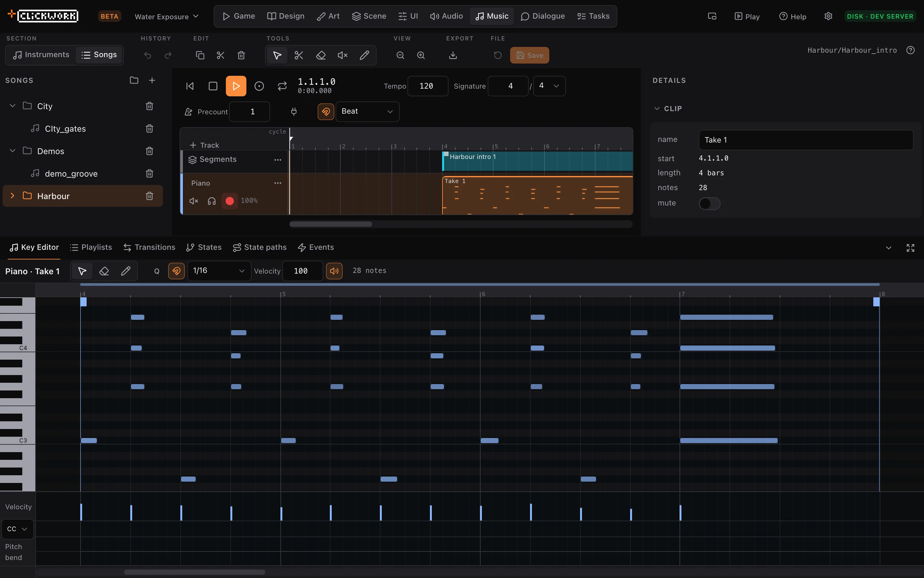Image resolution: width=924 pixels, height=578 pixels.
Task: Click the trash icon in Edit group
Action: [x=241, y=56]
